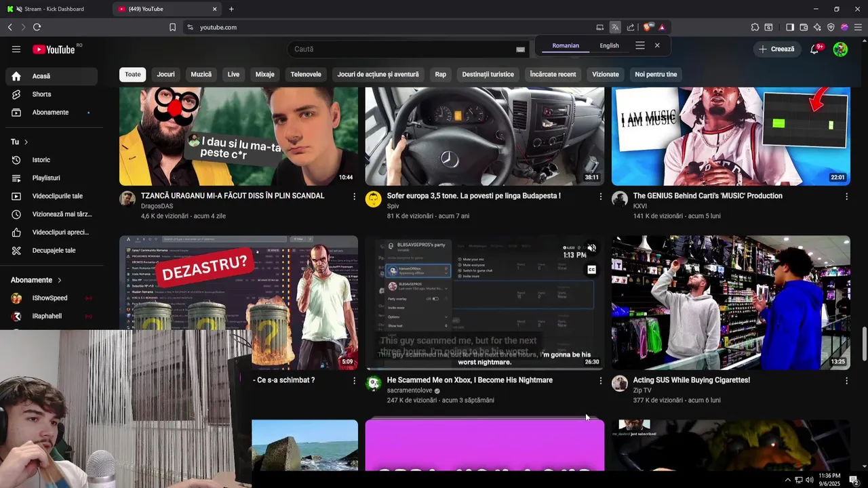The height and width of the screenshot is (488, 868).
Task: Reload the page
Action: pos(37,27)
